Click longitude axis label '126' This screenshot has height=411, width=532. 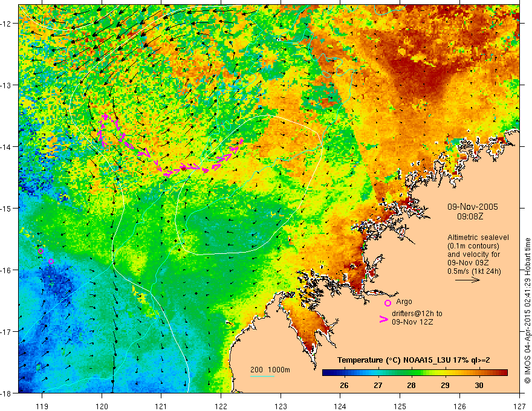pyautogui.click(x=459, y=406)
